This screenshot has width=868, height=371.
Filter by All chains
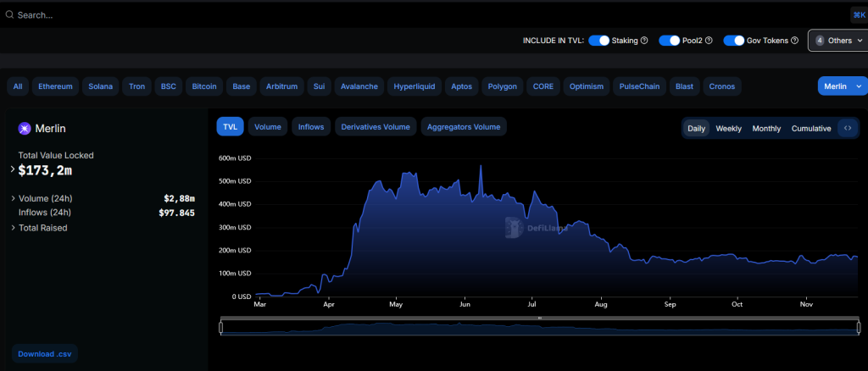pyautogui.click(x=18, y=86)
